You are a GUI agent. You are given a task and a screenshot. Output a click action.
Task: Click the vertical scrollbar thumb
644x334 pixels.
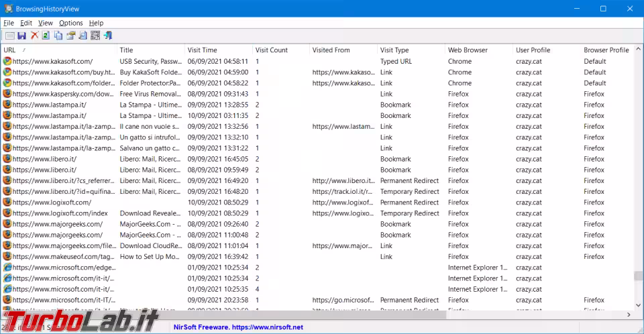coord(638,276)
